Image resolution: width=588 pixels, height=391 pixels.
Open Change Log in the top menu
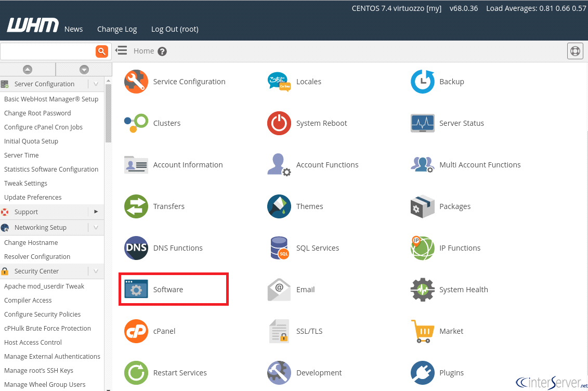pyautogui.click(x=117, y=29)
